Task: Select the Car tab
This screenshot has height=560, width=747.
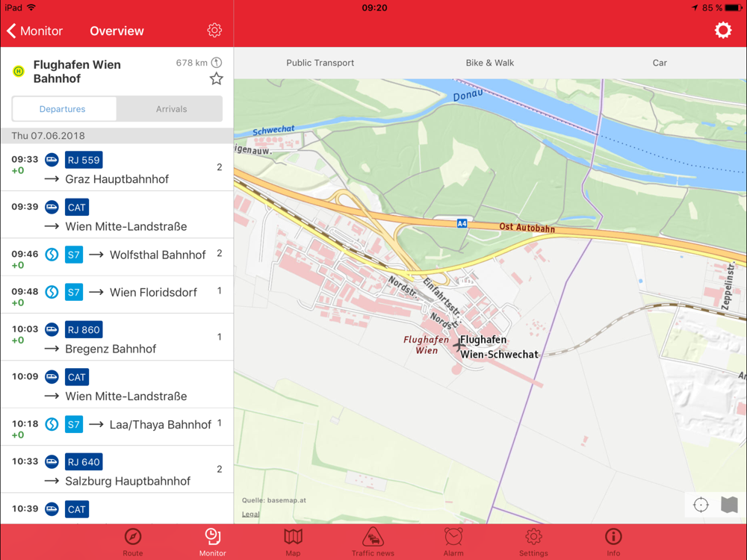Action: click(660, 63)
